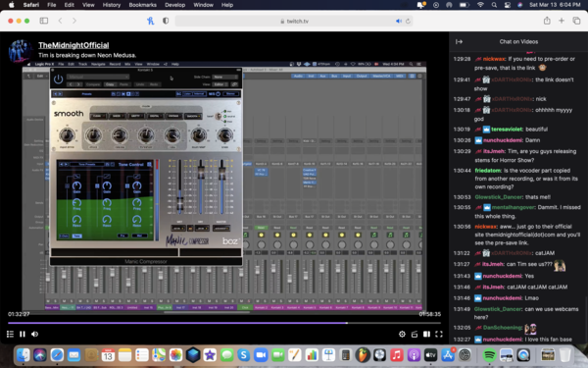Reload the twitch.tv page

[408, 21]
